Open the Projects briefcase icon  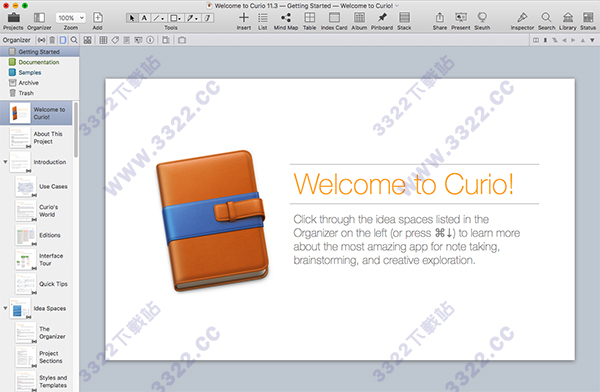(14, 18)
